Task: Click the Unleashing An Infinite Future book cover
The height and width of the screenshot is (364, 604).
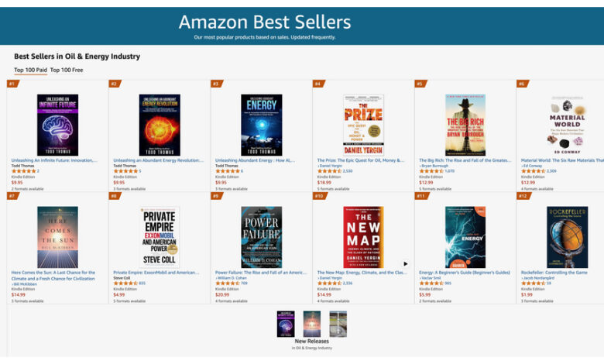Action: pos(57,125)
